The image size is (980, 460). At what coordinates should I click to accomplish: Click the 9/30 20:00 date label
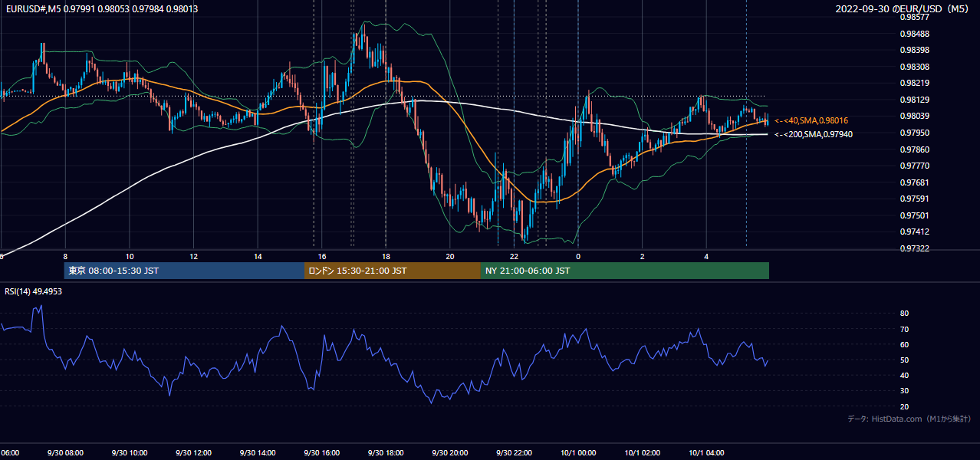coord(449,453)
